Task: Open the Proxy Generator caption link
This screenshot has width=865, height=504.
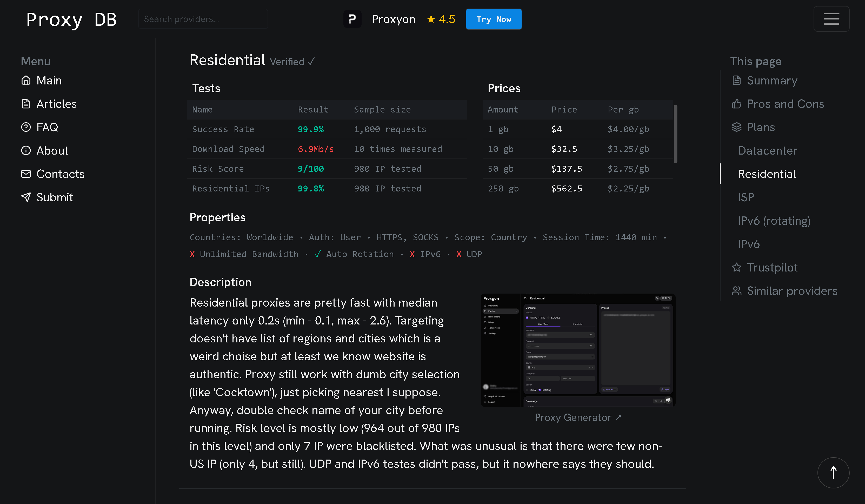Action: click(578, 417)
